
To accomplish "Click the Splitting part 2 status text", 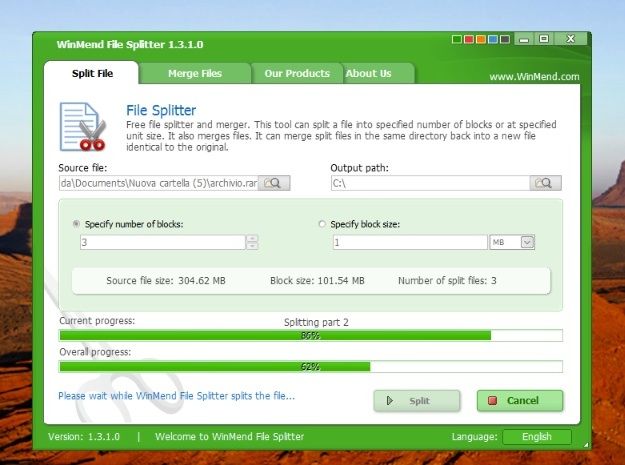I will pyautogui.click(x=316, y=322).
